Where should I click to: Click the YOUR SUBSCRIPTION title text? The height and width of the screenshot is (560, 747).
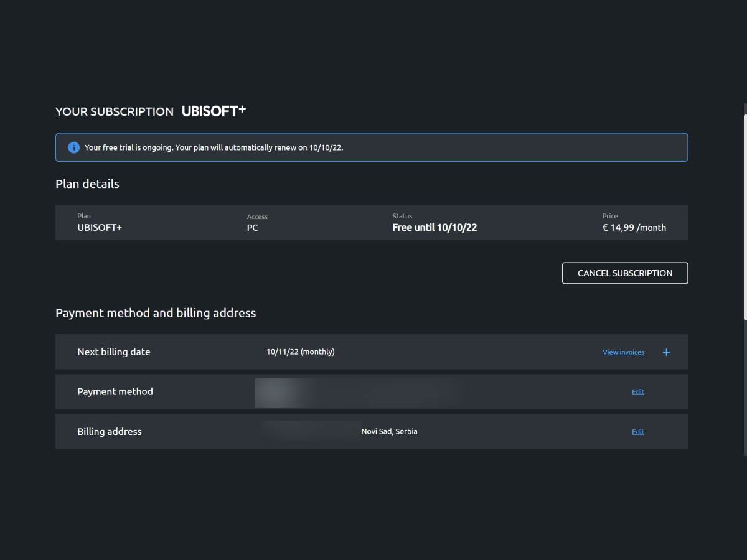tap(115, 111)
